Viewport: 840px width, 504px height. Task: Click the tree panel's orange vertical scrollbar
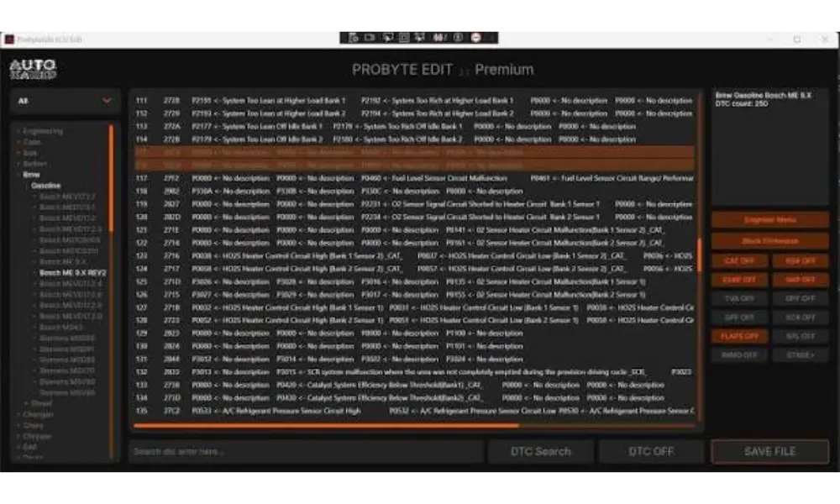point(111,178)
